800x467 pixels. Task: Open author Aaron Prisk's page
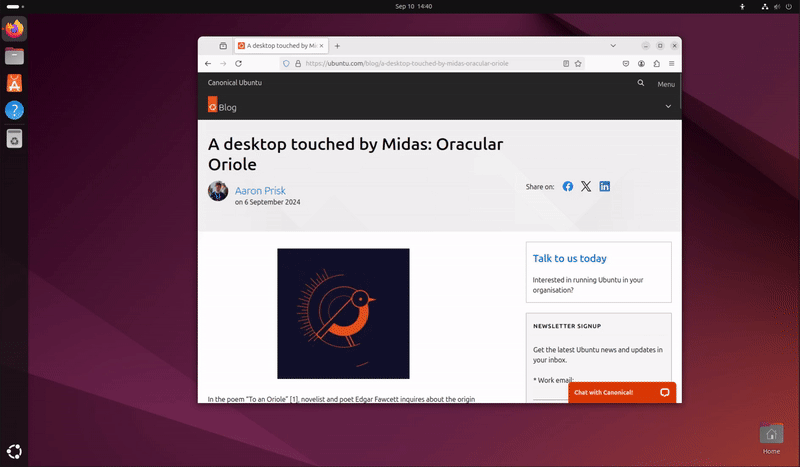point(260,190)
